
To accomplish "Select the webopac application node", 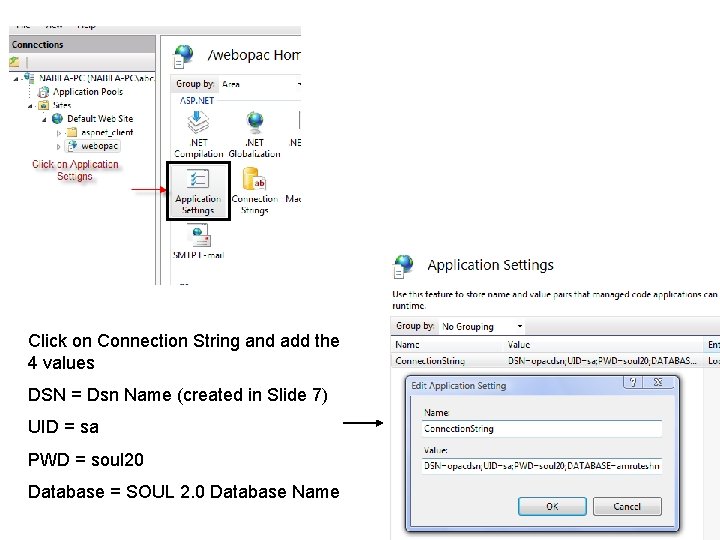I will [x=93, y=146].
